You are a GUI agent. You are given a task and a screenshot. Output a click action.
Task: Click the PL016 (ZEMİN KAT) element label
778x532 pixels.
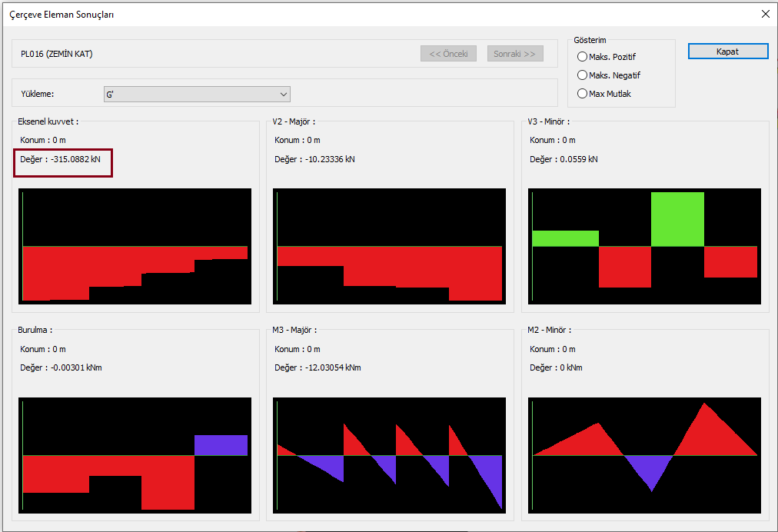pyautogui.click(x=57, y=54)
